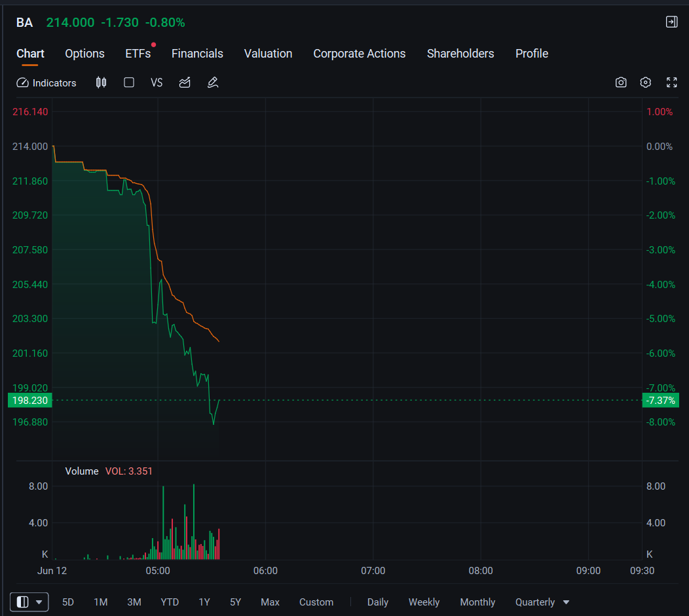689x616 pixels.
Task: Open chart settings gear
Action: [646, 82]
